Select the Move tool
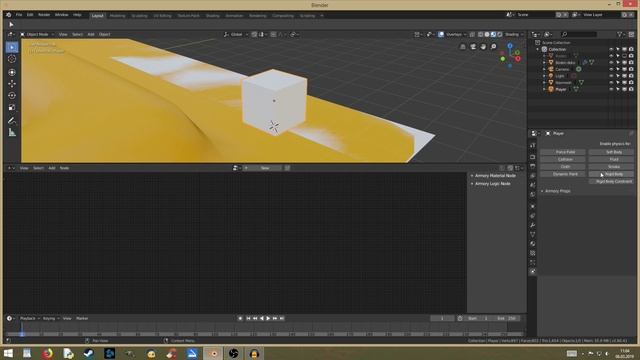This screenshot has height=360, width=640. (12, 84)
